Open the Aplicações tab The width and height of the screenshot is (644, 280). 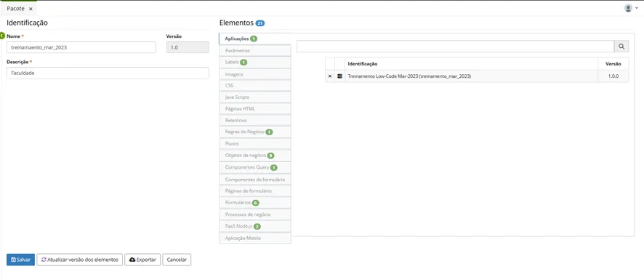(x=255, y=39)
